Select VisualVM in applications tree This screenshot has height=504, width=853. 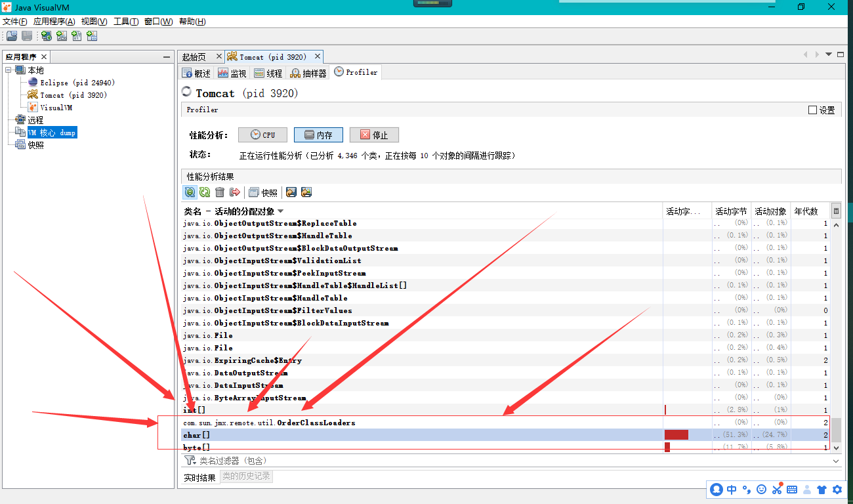click(x=56, y=108)
